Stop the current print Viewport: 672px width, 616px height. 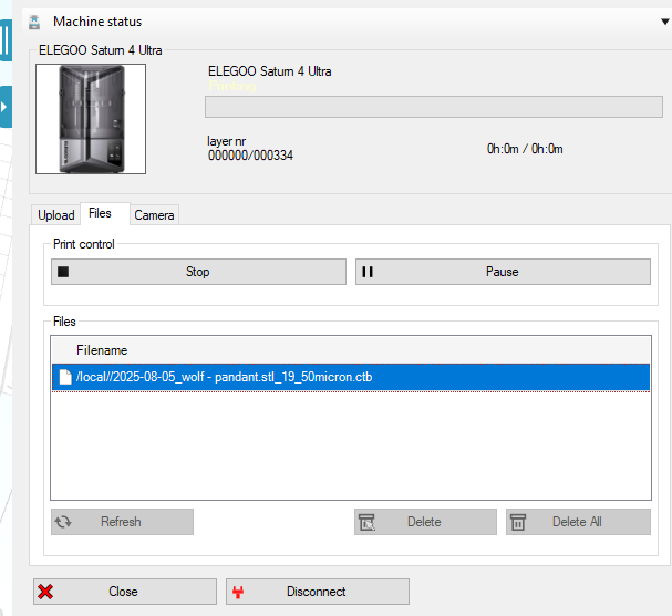point(199,272)
